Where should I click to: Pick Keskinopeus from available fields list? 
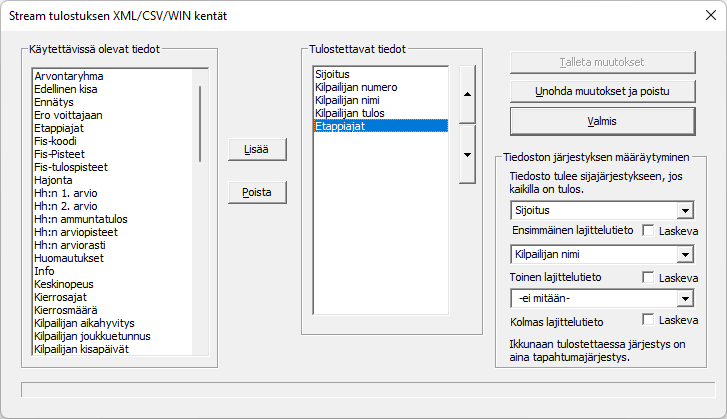[x=64, y=284]
